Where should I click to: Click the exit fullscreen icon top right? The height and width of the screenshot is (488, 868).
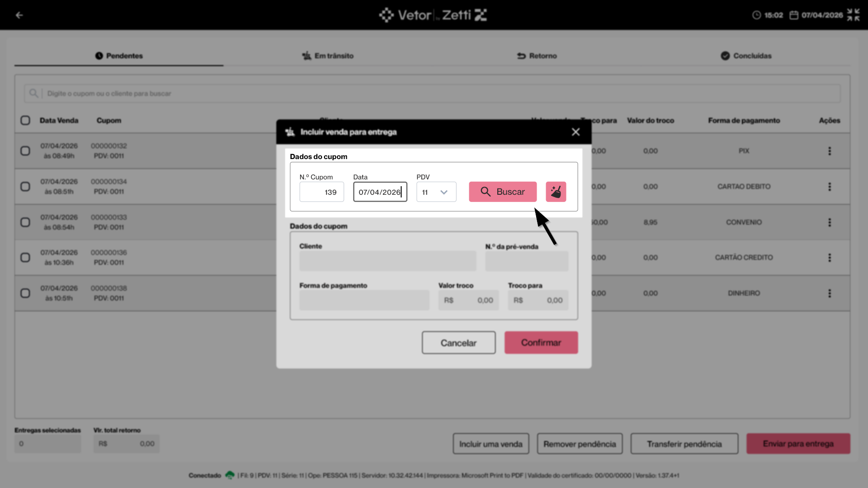click(853, 15)
